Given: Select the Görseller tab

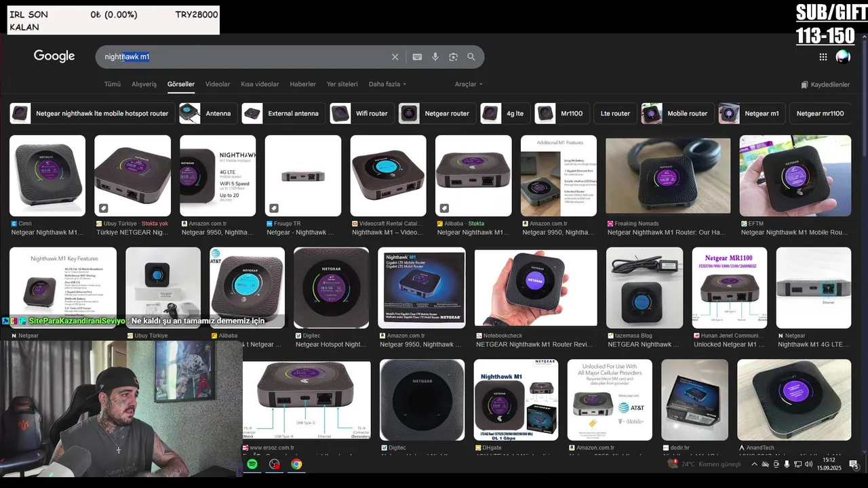Looking at the screenshot, I should [181, 84].
